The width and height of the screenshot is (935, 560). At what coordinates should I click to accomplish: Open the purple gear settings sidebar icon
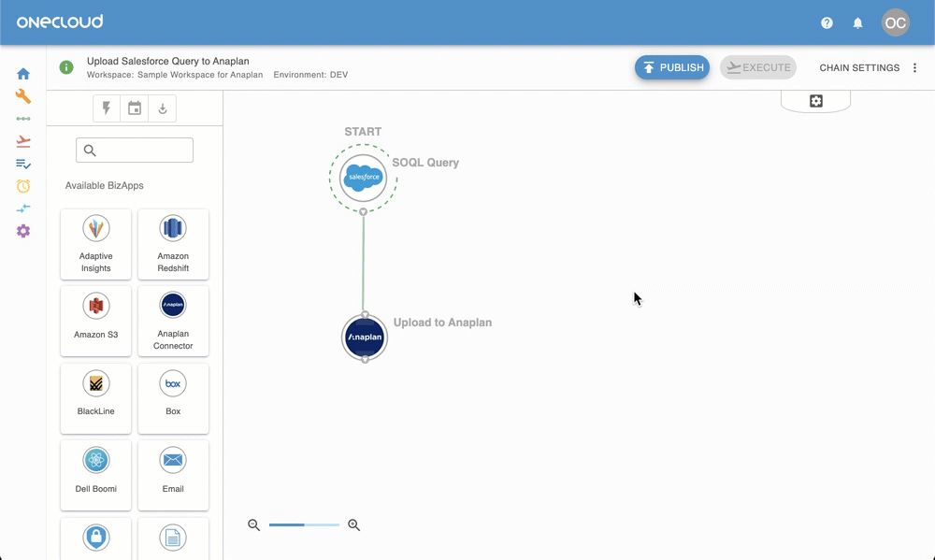23,231
